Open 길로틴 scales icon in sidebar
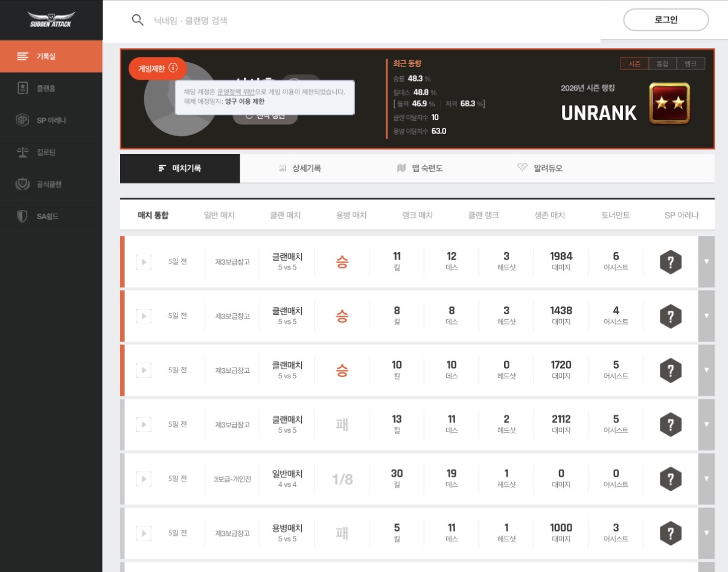The height and width of the screenshot is (572, 728). [x=22, y=152]
